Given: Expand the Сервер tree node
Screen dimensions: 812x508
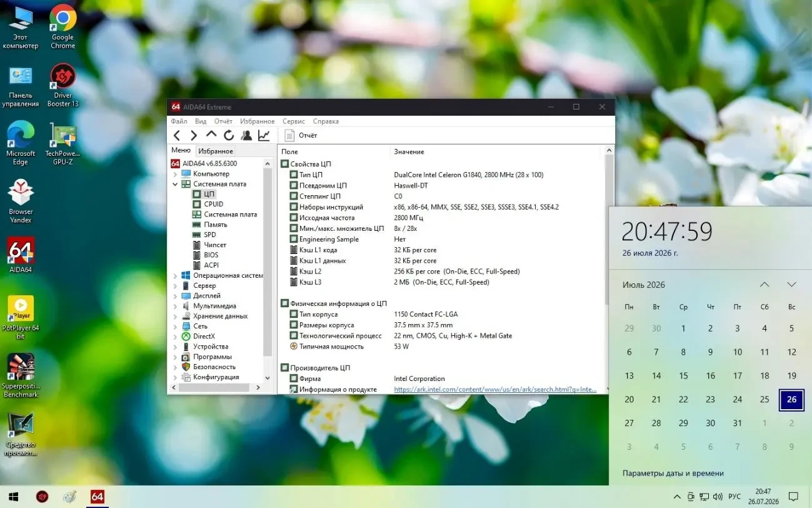Looking at the screenshot, I should click(175, 285).
